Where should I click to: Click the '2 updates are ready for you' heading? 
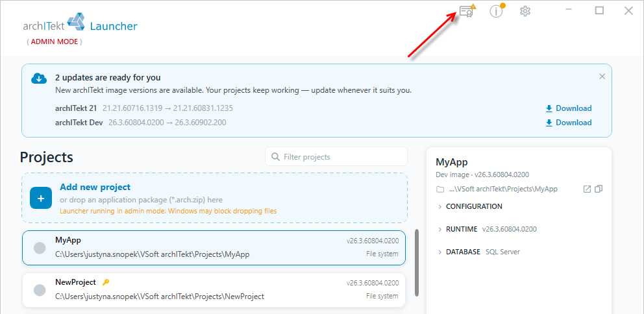pos(108,78)
